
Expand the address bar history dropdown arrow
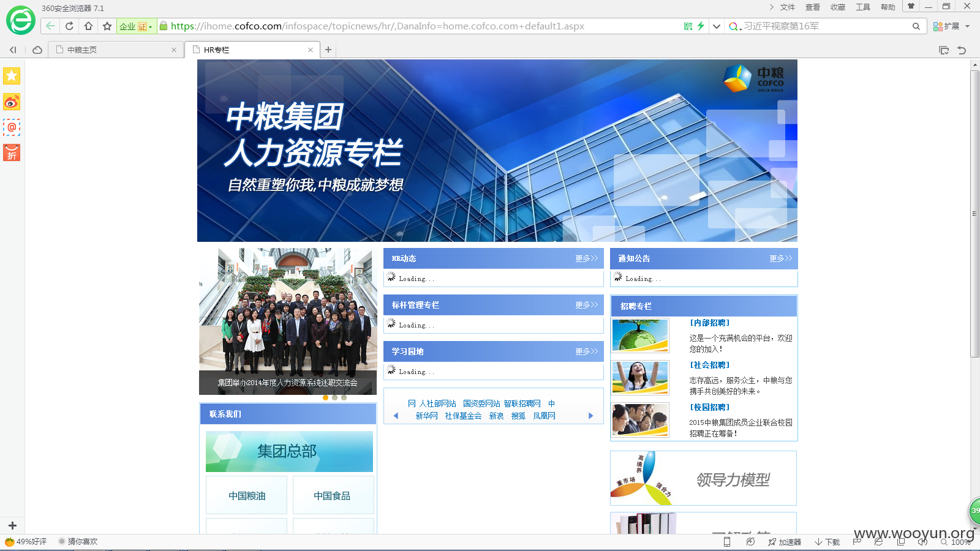716,26
